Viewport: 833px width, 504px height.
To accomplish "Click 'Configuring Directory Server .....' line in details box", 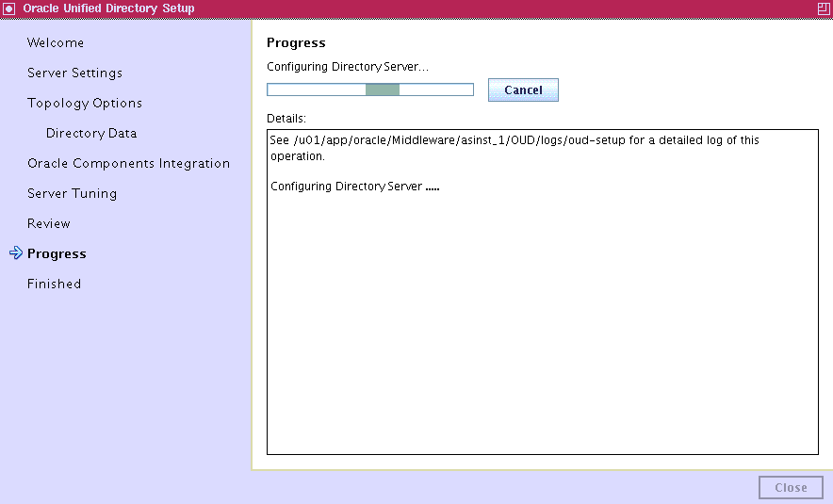I will coord(355,187).
